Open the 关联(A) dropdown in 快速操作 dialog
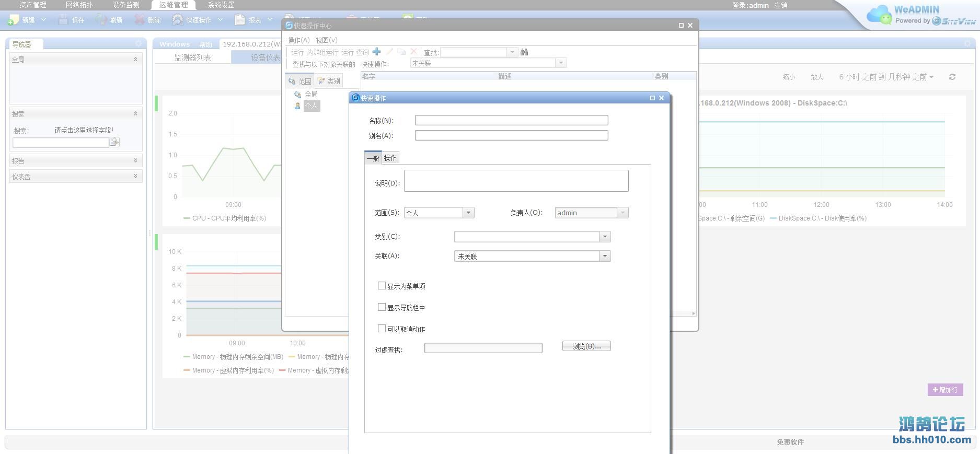This screenshot has width=980, height=454. point(605,256)
